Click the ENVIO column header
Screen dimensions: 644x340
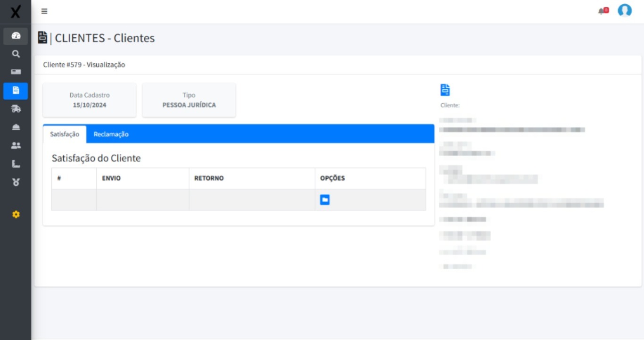[111, 178]
